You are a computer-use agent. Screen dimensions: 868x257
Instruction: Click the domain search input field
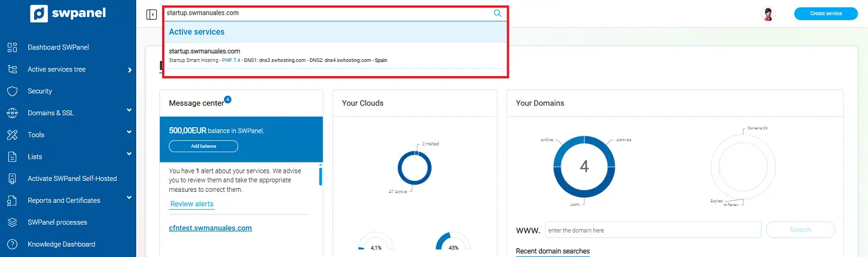[653, 230]
